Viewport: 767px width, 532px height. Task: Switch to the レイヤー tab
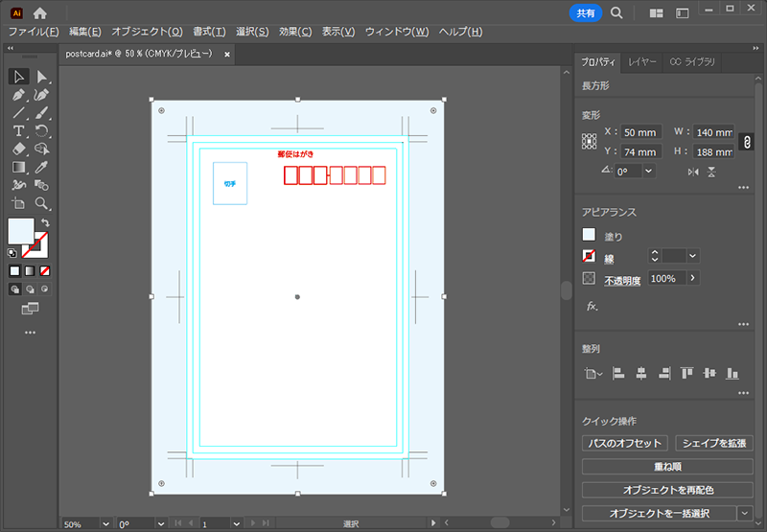(642, 62)
